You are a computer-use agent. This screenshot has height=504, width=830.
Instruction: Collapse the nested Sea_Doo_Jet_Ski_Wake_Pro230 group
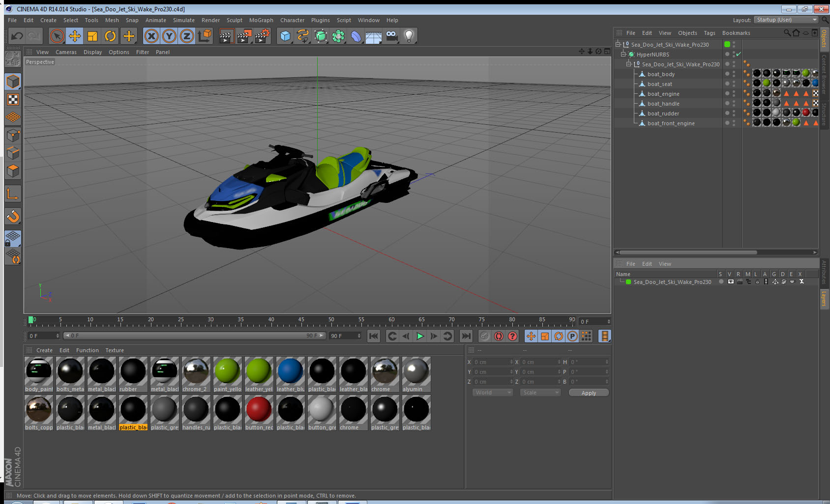coord(628,64)
